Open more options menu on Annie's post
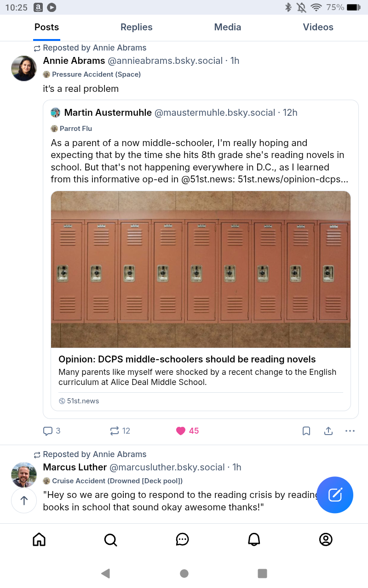Viewport: 368px width, 588px height. (350, 431)
